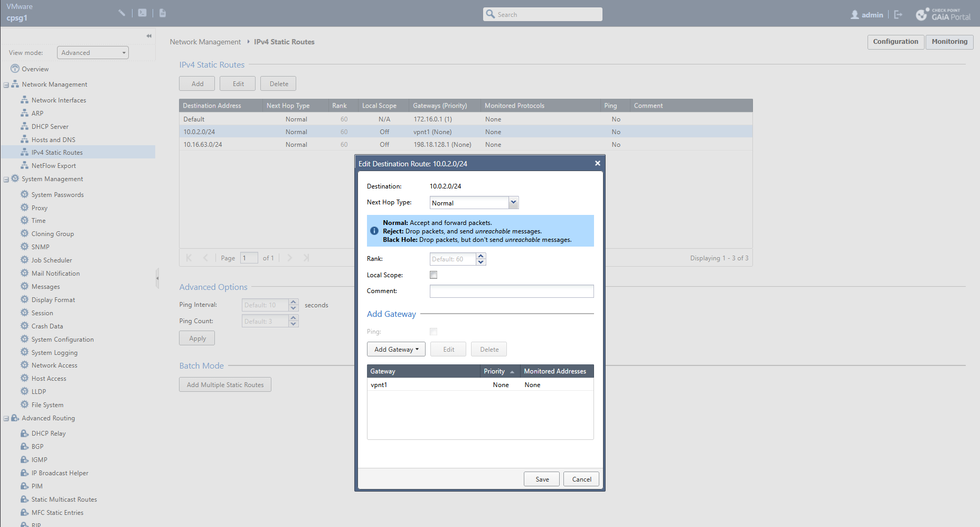Screen dimensions: 980x527
Task: Toggle the Ping checkbox under Add Gateway
Action: [x=434, y=332]
